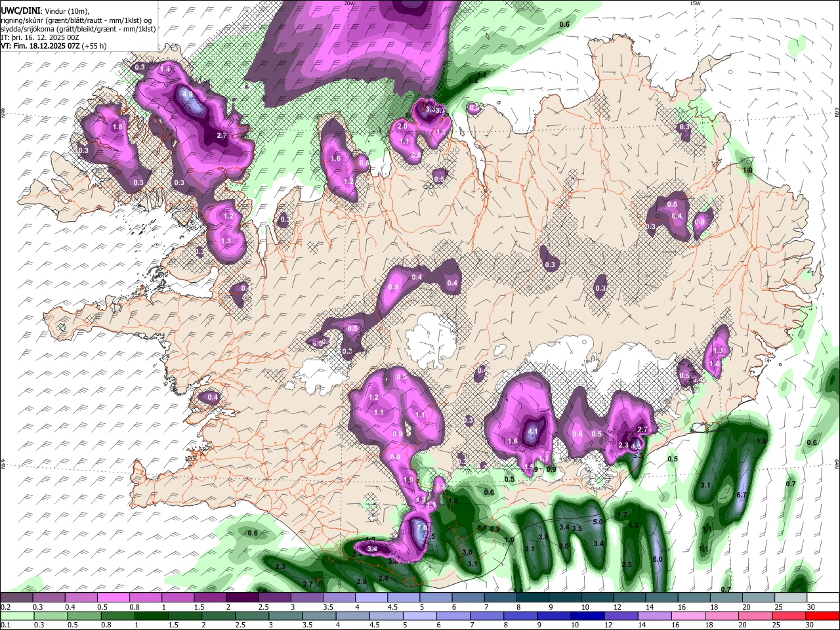This screenshot has width=840, height=630.
Task: Pick the dusky mauve 0.2 swatch in top legend row
Action: click(16, 597)
